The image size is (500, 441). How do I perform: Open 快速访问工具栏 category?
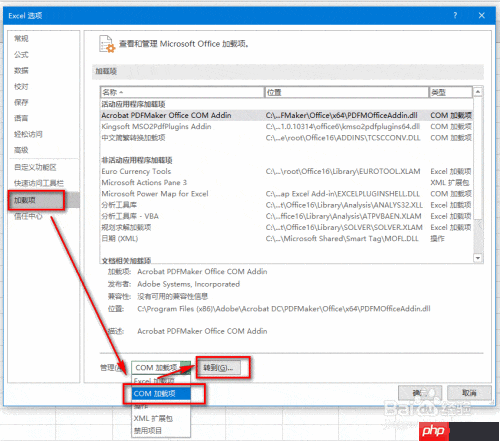(43, 183)
